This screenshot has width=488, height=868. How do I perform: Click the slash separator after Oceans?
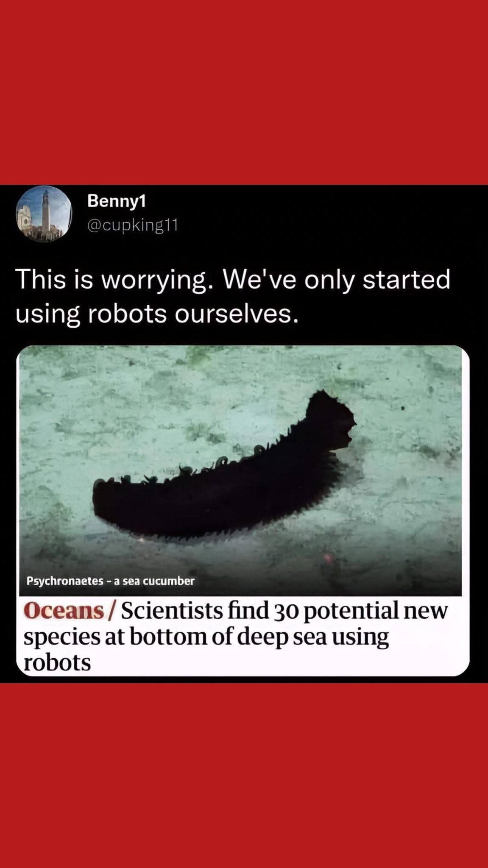112,612
